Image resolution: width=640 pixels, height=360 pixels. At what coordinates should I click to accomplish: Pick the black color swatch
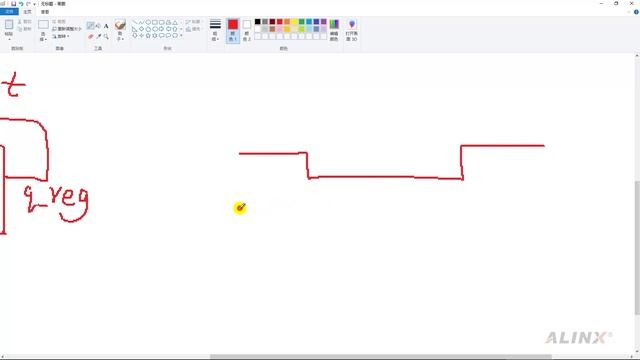pyautogui.click(x=258, y=22)
